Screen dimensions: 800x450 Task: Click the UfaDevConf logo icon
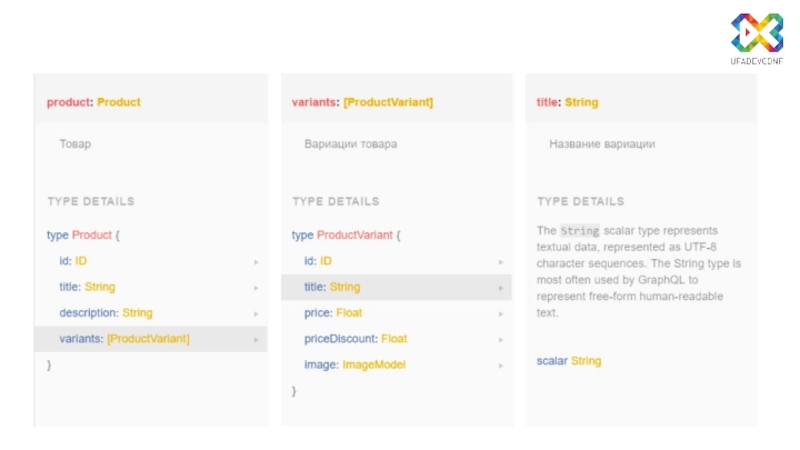click(755, 32)
